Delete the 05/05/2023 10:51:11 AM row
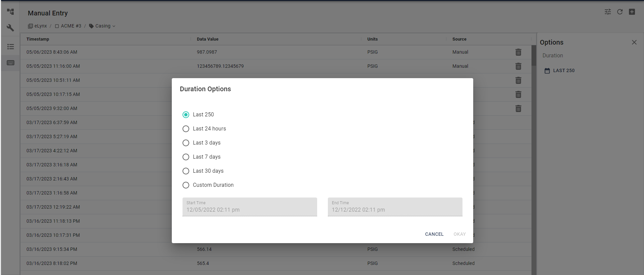The image size is (644, 275). (x=518, y=80)
